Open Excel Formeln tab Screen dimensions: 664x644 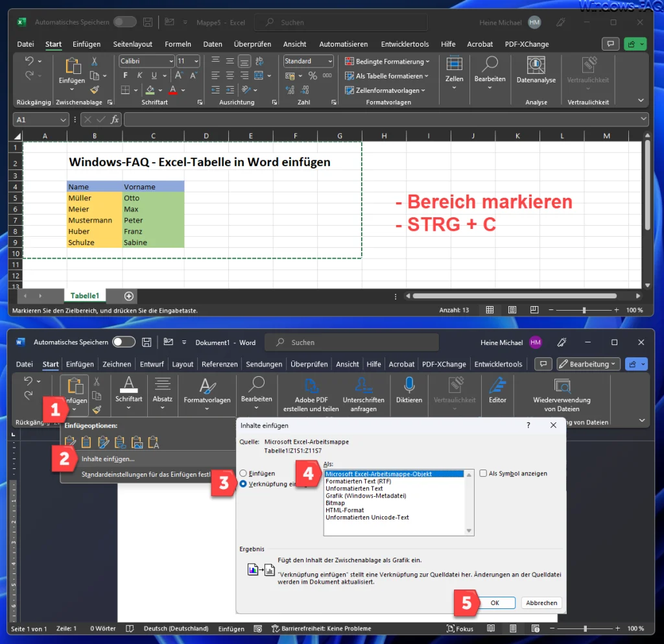click(x=178, y=44)
